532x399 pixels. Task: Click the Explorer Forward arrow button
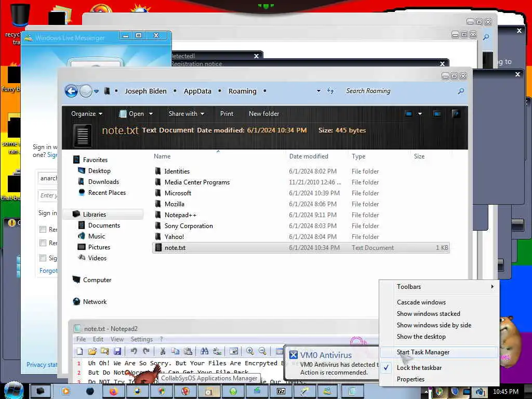(x=86, y=91)
